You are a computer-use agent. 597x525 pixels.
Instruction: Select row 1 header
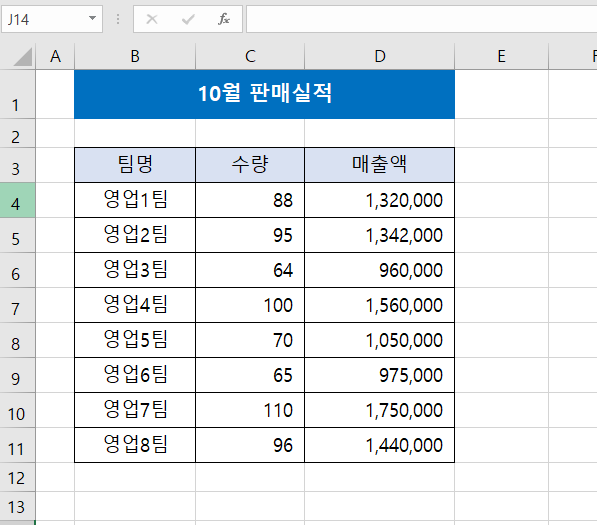[x=18, y=94]
